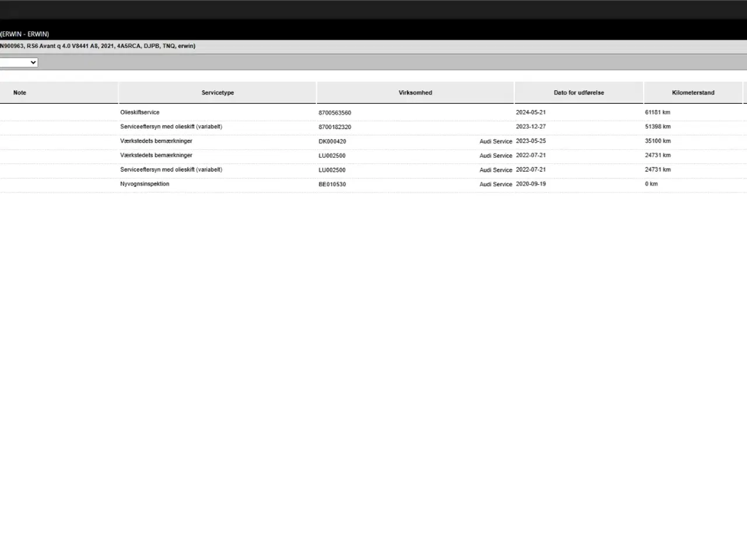
Task: Select mileage 61181 km
Action: click(x=658, y=113)
